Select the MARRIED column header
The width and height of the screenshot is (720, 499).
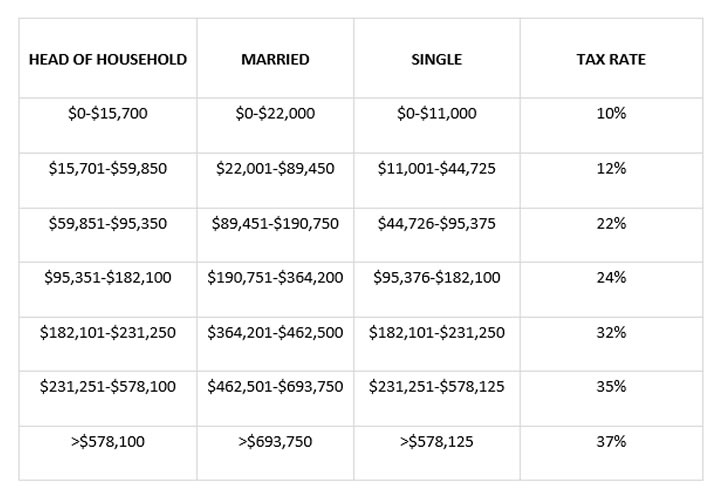pos(275,59)
